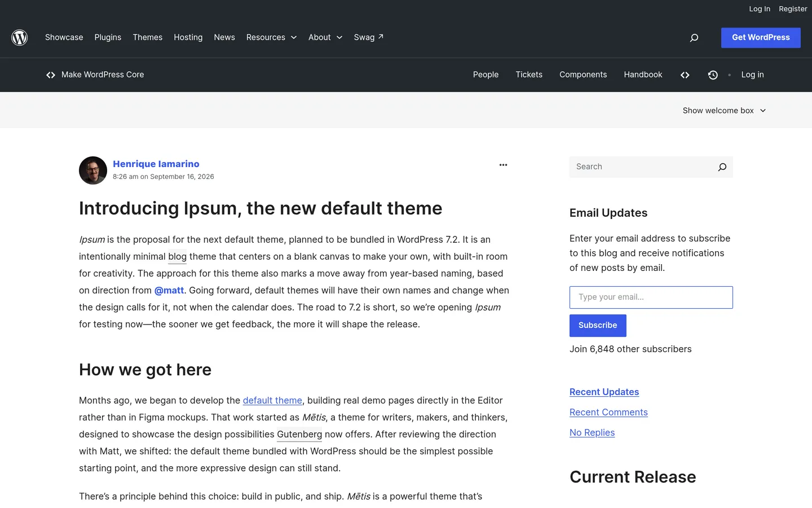Click the Subscribe button
Image resolution: width=812 pixels, height=508 pixels.
click(x=598, y=326)
